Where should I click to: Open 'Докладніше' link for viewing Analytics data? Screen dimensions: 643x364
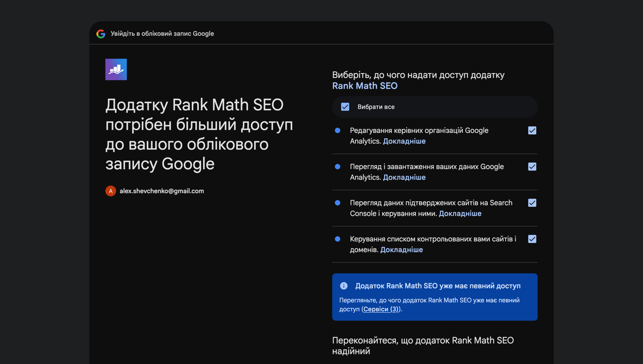[404, 177]
